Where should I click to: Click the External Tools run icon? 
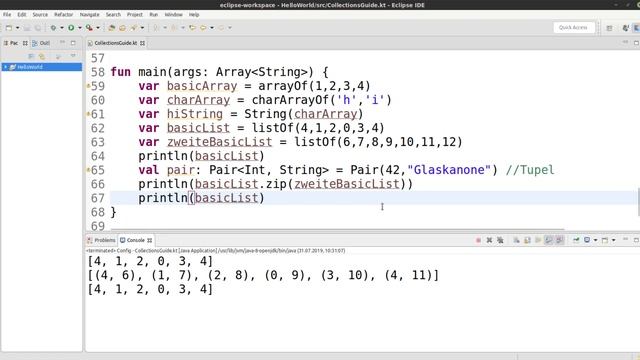pyautogui.click(x=89, y=28)
